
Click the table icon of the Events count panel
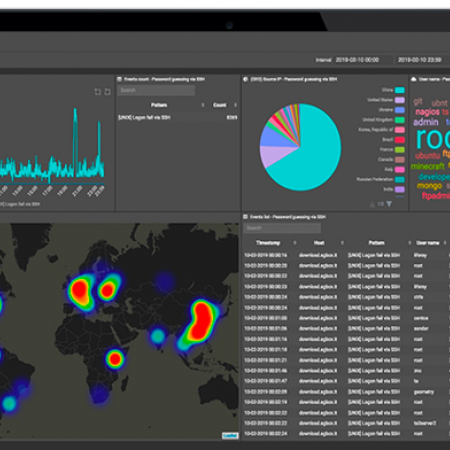click(119, 79)
